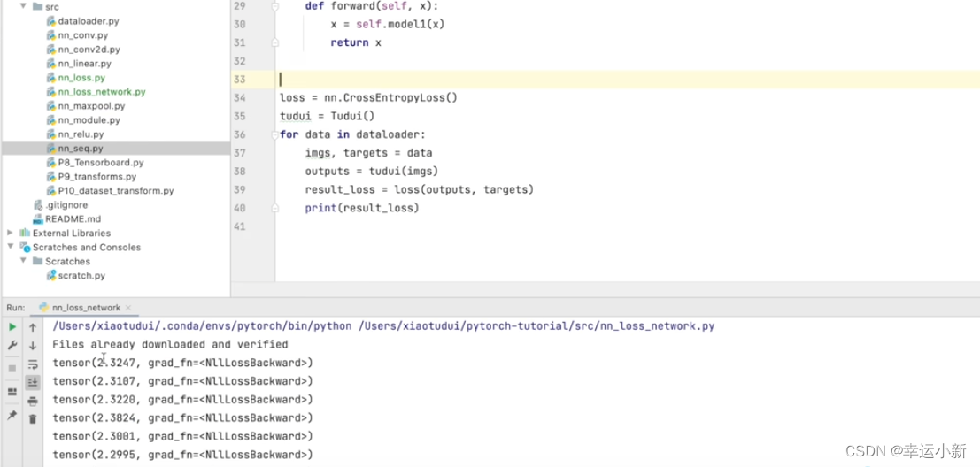Click the tensor(2.3824 output line
This screenshot has height=467, width=980.
tap(182, 417)
